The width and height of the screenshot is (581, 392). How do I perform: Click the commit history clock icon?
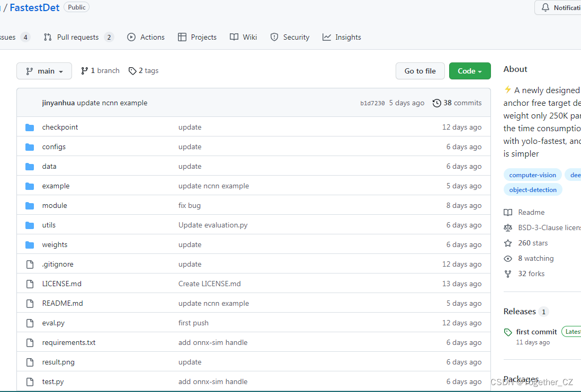437,103
